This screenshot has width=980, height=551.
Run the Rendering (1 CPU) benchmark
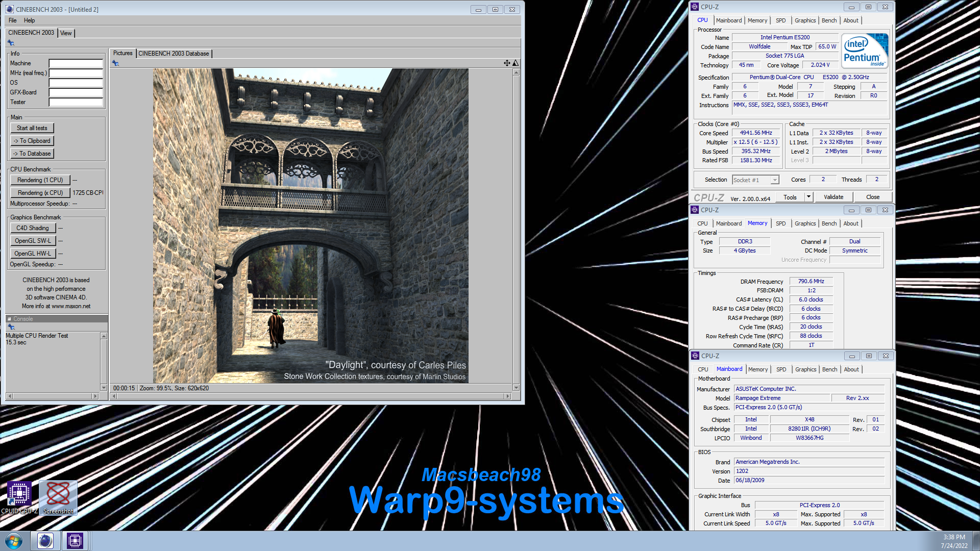40,180
